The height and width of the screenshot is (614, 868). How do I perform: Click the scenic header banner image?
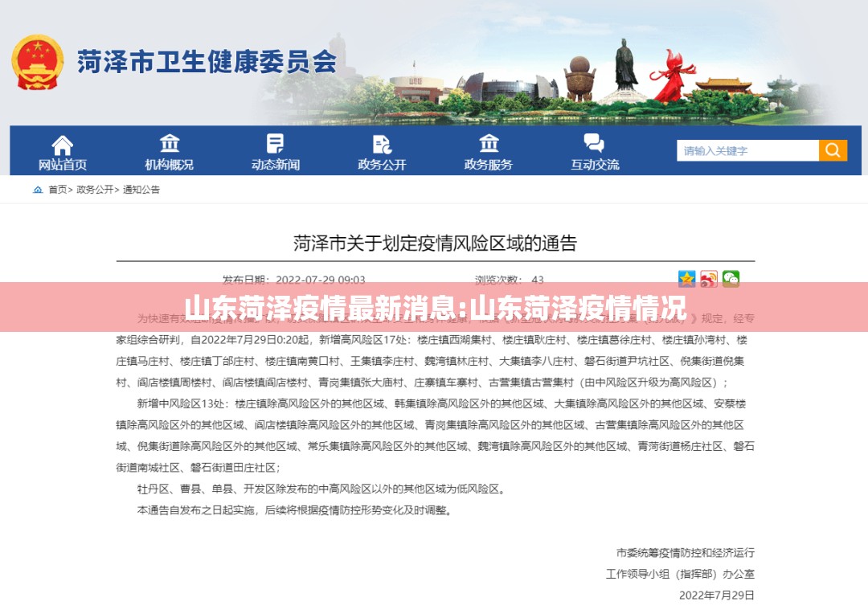point(554,72)
